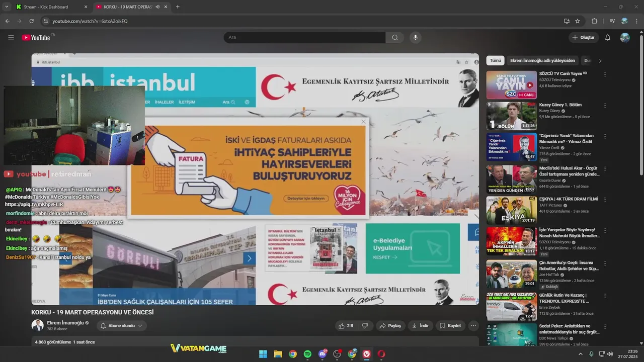
Task: Dislike the video with thumbs-down
Action: [x=365, y=326]
